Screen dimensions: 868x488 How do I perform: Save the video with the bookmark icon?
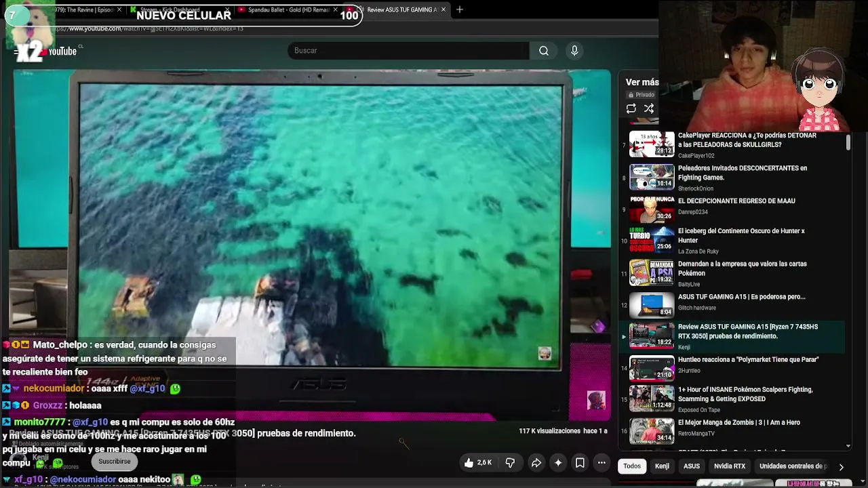pyautogui.click(x=580, y=463)
